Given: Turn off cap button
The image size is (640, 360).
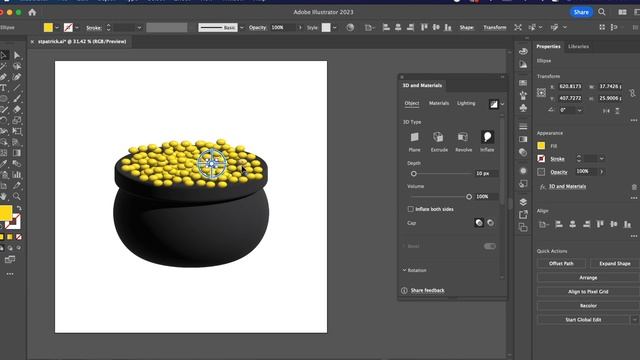Looking at the screenshot, I should [490, 223].
